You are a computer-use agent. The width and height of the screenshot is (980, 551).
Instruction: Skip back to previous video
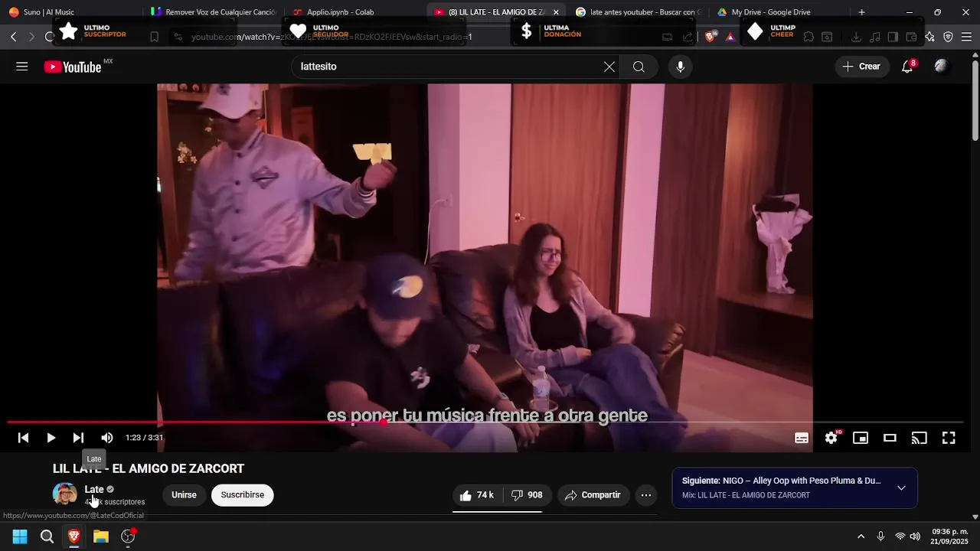pos(23,438)
